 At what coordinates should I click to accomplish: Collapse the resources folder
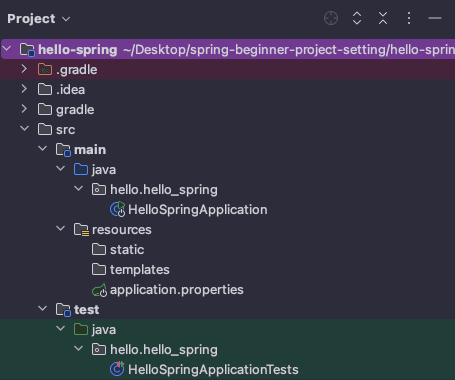click(61, 229)
